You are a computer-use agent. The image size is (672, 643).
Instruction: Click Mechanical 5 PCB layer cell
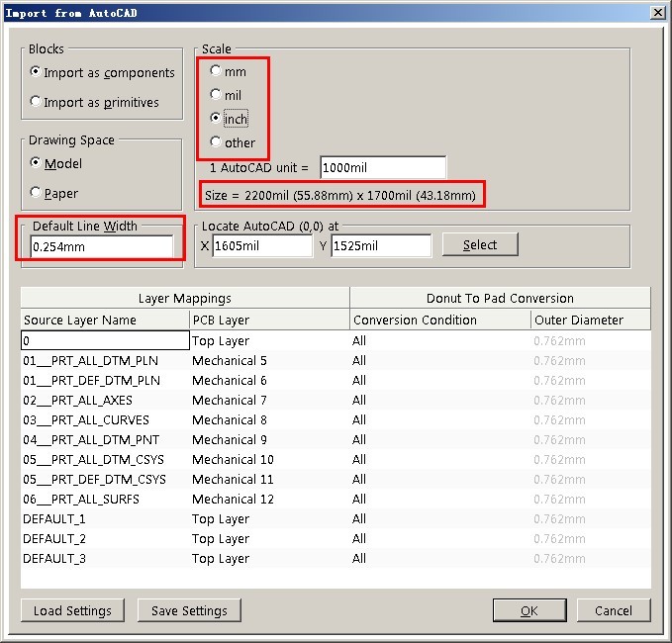[269, 361]
